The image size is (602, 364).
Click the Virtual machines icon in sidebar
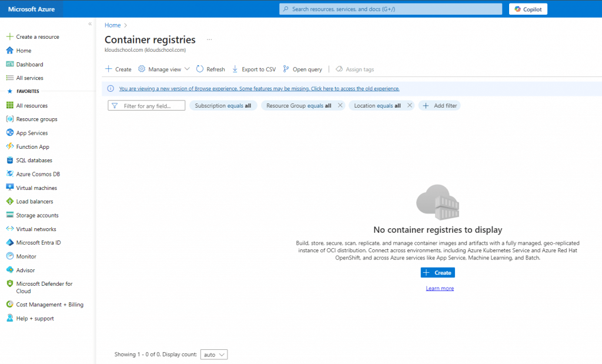tap(10, 188)
